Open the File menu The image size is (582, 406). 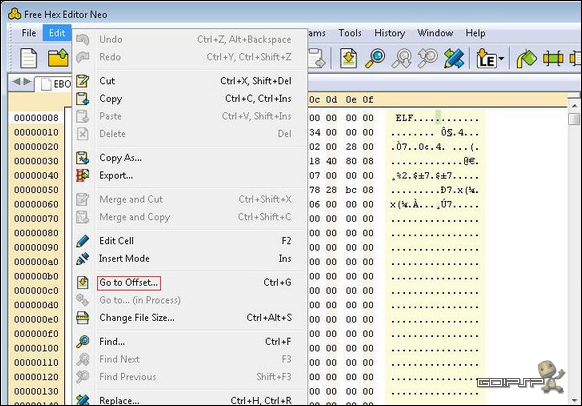pos(29,33)
